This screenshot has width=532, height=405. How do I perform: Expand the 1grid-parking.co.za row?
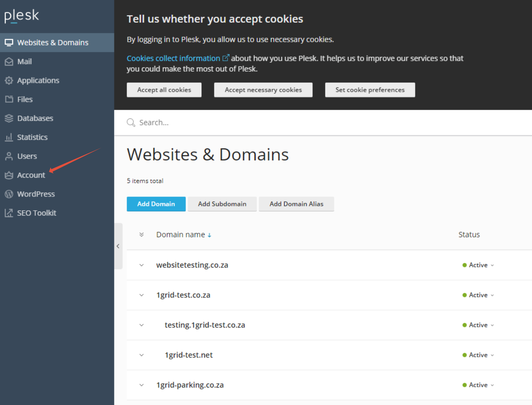coord(141,385)
